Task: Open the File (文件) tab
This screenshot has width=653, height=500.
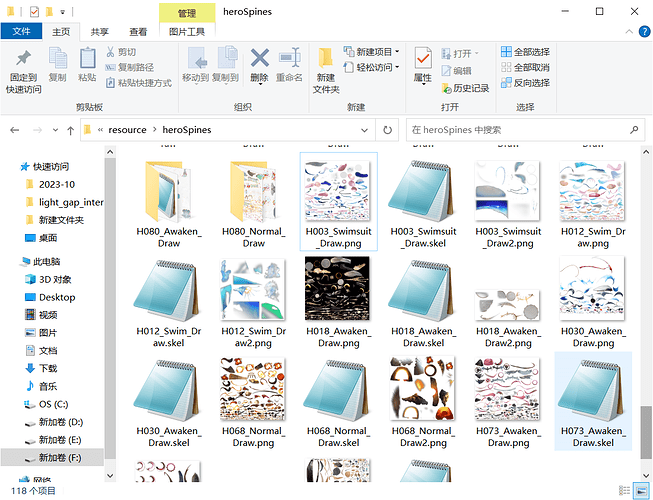Action: [21, 31]
